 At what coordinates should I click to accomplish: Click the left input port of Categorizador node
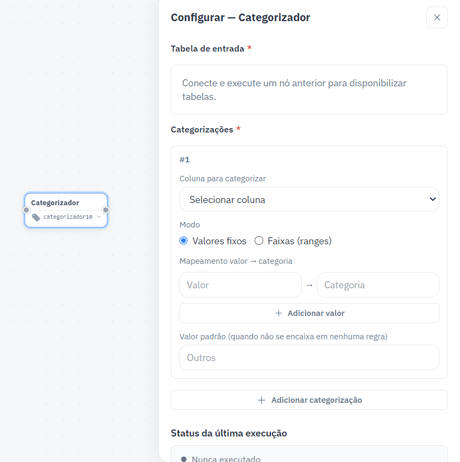(x=26, y=210)
